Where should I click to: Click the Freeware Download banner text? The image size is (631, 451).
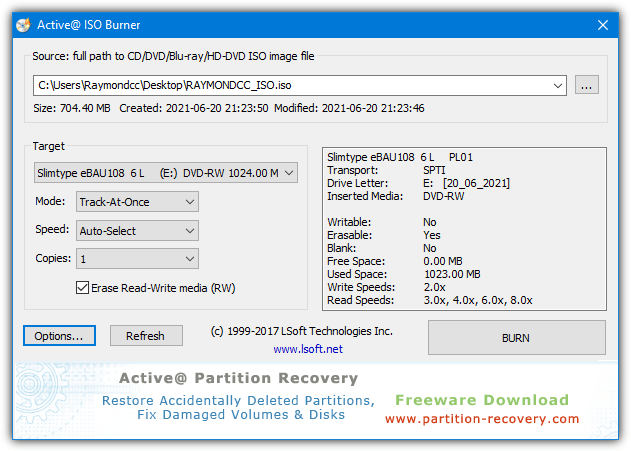482,400
